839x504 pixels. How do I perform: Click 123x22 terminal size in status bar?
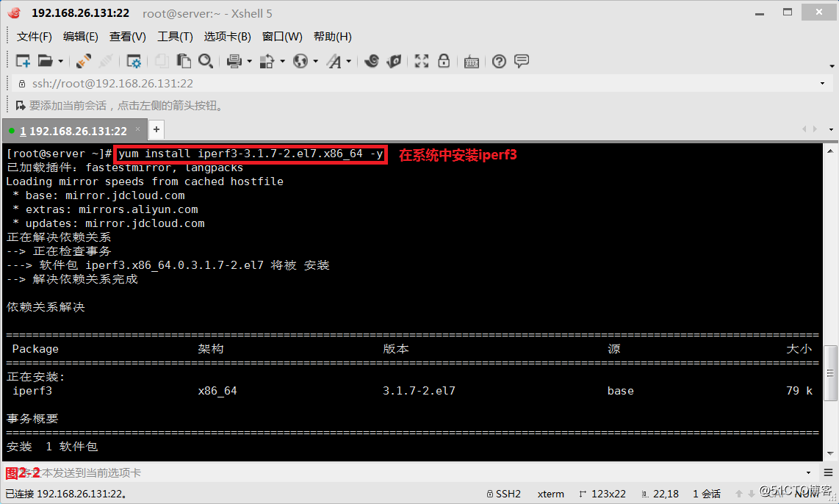(602, 494)
